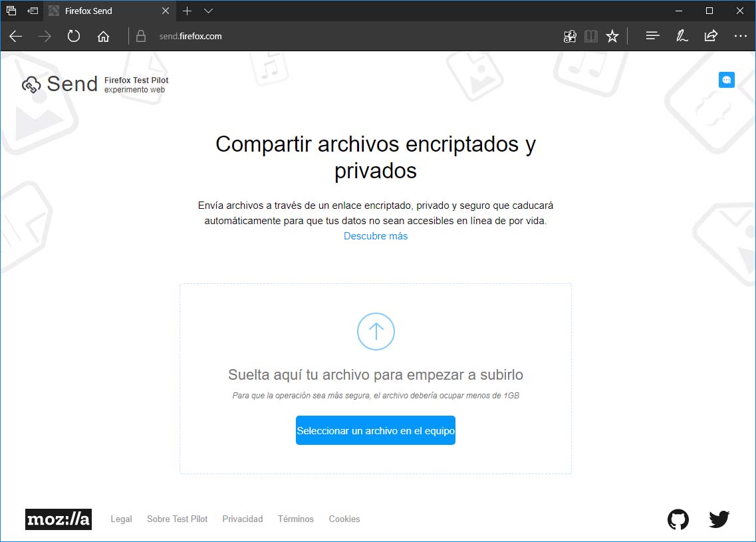Open Reading view book icon
The width and height of the screenshot is (756, 542).
coord(591,36)
